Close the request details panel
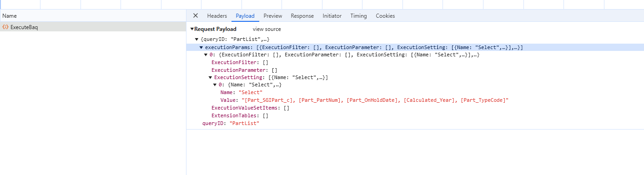644x175 pixels. click(196, 15)
